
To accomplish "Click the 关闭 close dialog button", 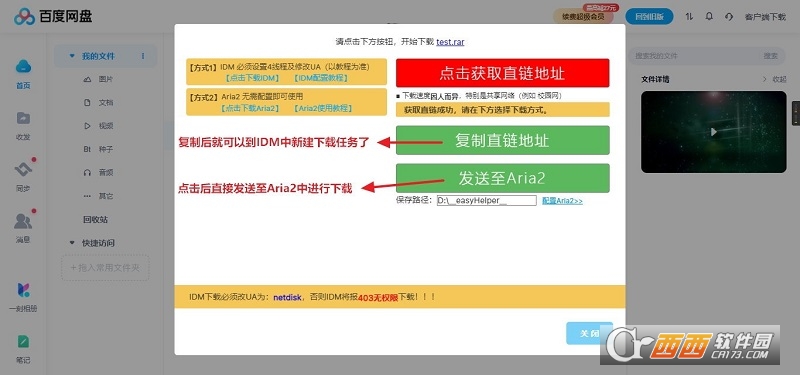I will tap(589, 333).
